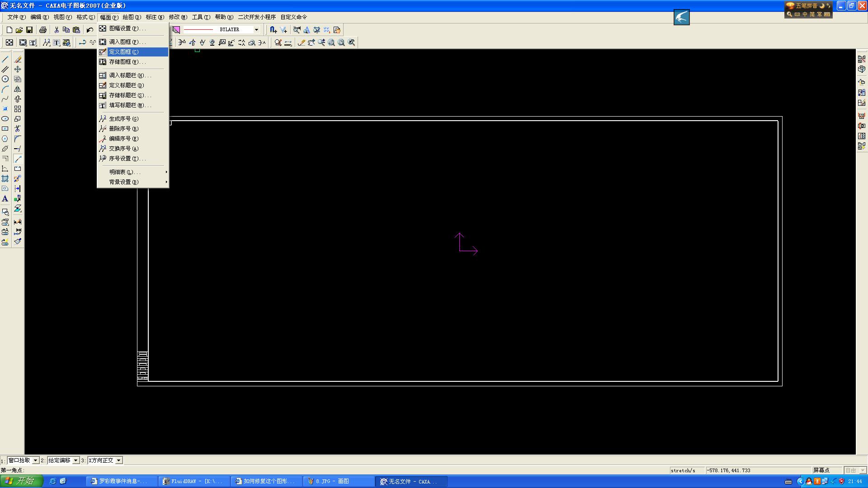Click the text tool letter A icon
Viewport: 868px width, 488px height.
[x=5, y=199]
